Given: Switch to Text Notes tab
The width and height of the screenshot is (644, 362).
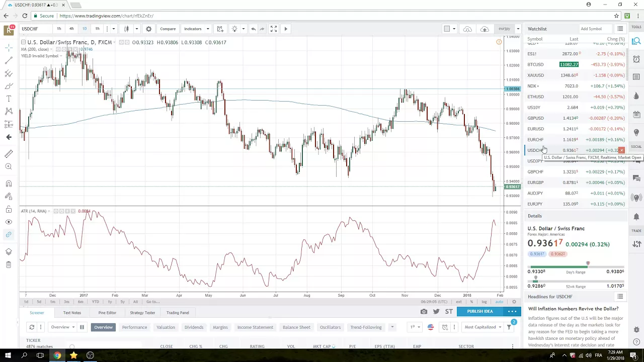Looking at the screenshot, I should 72,313.
